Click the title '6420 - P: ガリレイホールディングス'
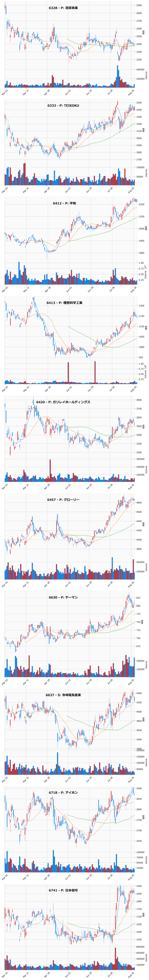 [63, 402]
